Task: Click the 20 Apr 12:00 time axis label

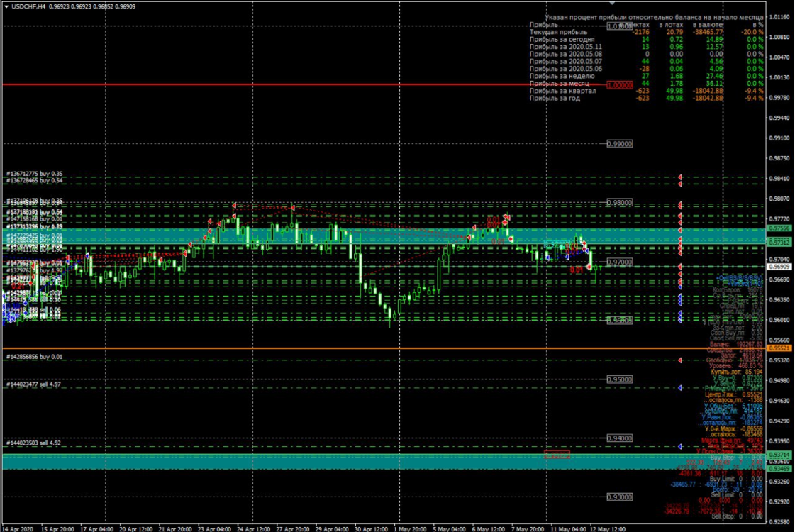Action: 136,529
